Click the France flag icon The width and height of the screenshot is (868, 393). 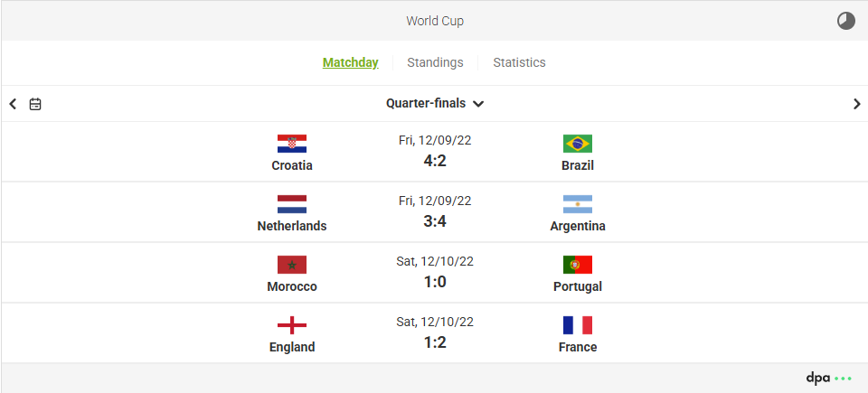pyautogui.click(x=578, y=325)
